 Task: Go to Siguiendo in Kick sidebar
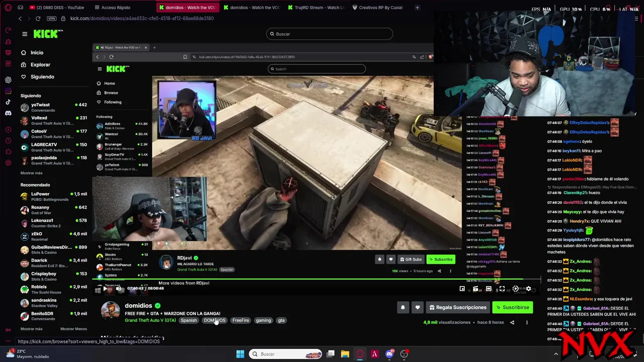37,76
